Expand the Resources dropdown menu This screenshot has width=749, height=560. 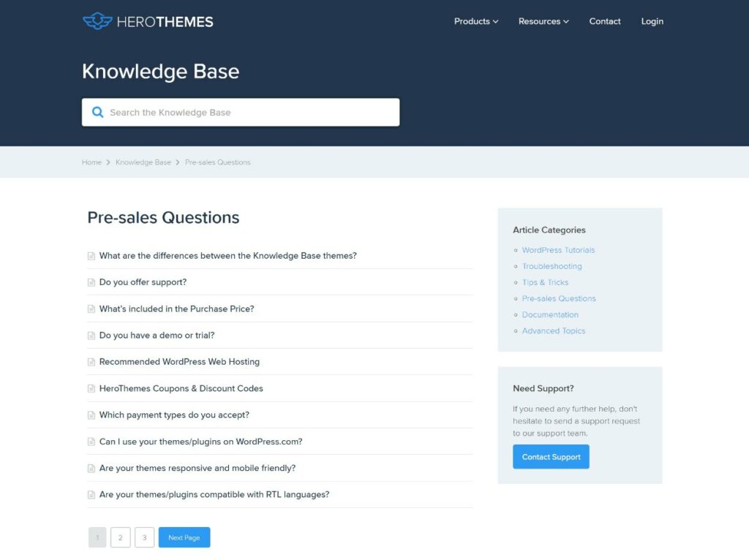pyautogui.click(x=543, y=21)
